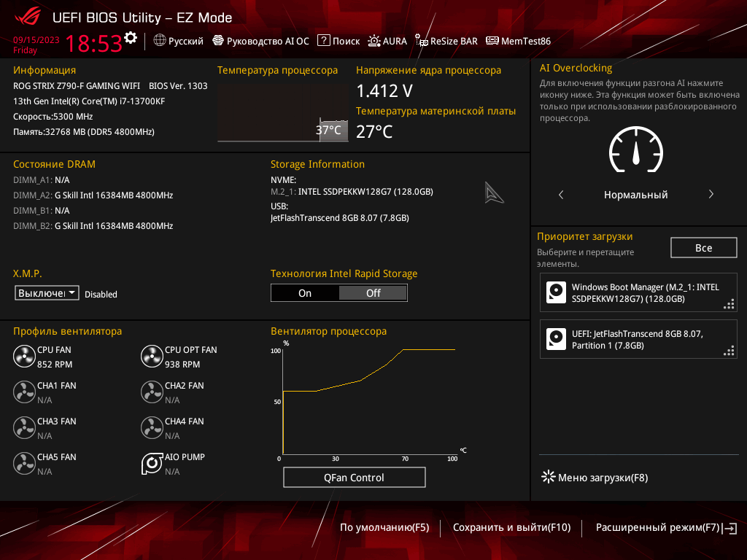Switch to previous AI Overclocking mode
Viewport: 747px width, 560px height.
point(561,194)
